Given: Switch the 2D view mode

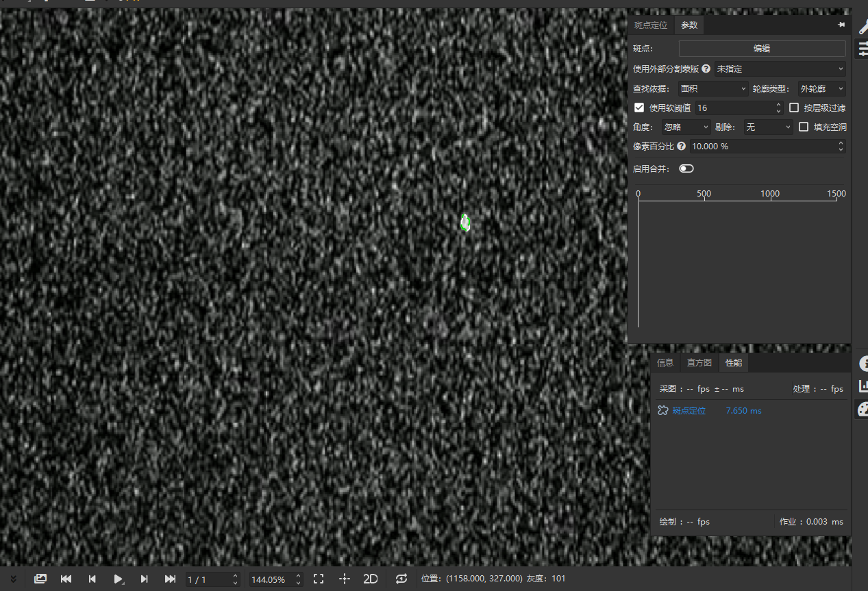Looking at the screenshot, I should 371,579.
